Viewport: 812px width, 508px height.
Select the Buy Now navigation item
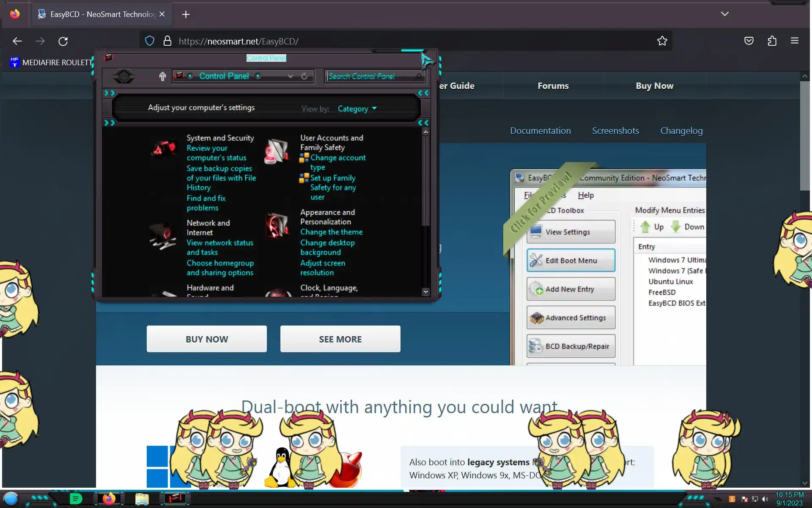(654, 86)
